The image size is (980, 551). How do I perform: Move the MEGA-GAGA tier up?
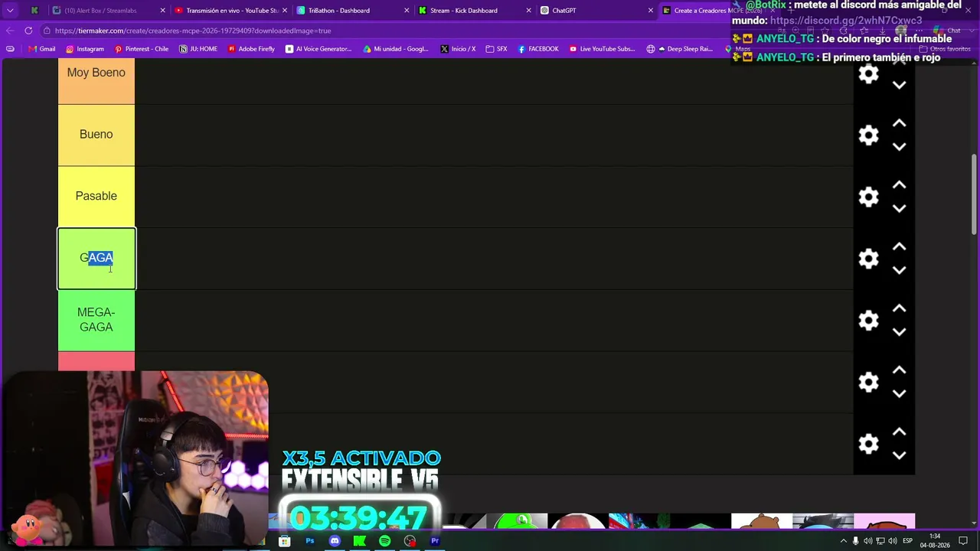tap(900, 308)
